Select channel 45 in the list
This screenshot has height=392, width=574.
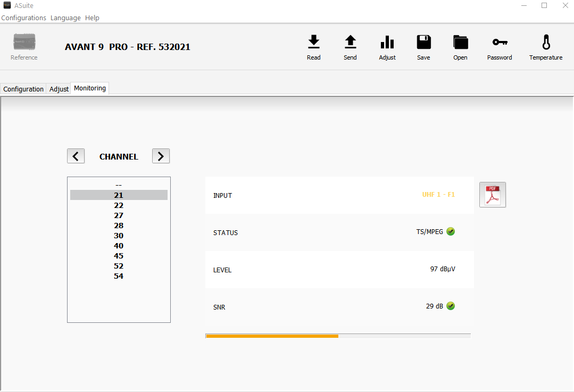119,256
